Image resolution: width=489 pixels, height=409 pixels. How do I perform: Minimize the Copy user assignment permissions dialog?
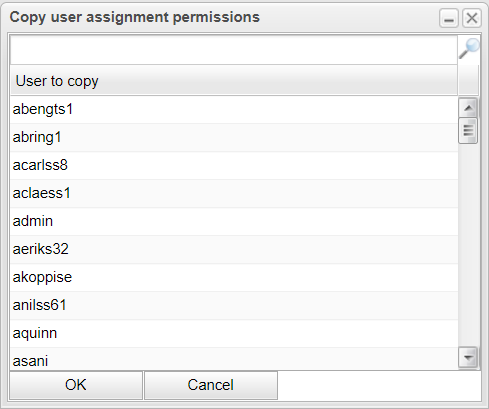click(x=449, y=18)
